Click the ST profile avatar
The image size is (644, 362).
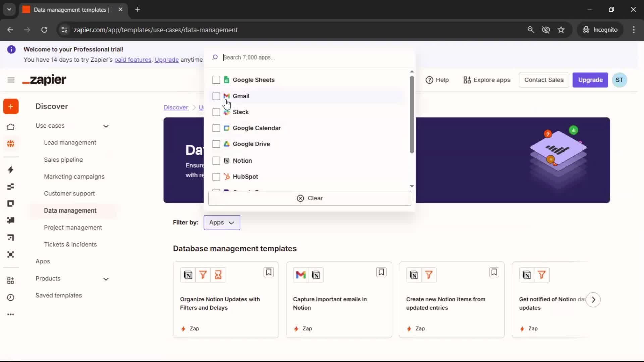tap(619, 80)
